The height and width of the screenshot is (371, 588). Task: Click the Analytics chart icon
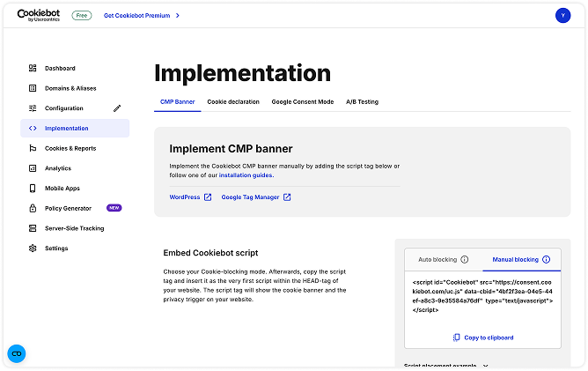point(33,168)
